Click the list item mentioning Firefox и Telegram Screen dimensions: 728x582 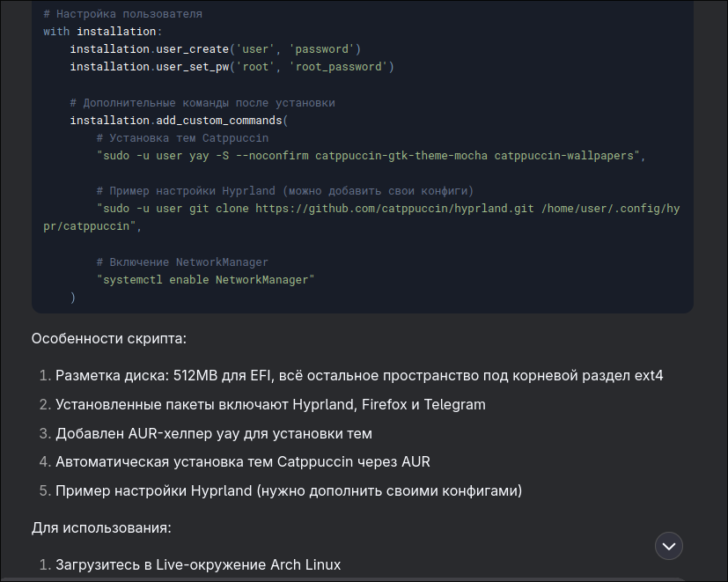pyautogui.click(x=270, y=405)
